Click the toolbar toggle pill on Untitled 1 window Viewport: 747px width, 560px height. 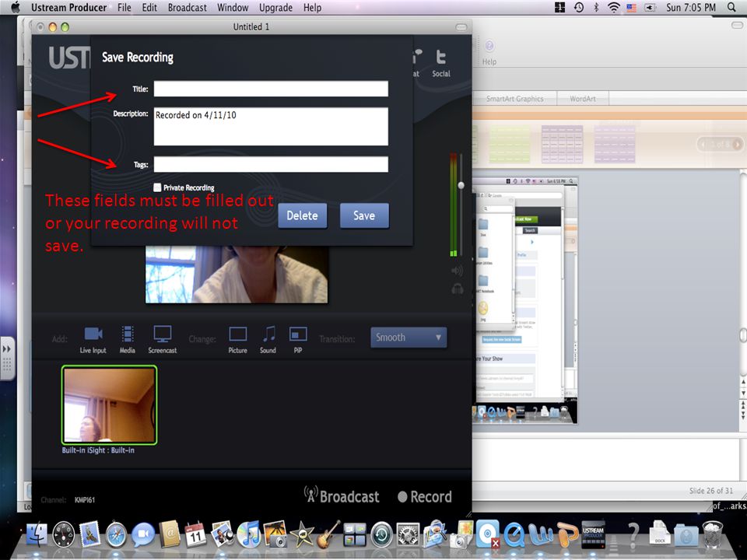(x=461, y=26)
